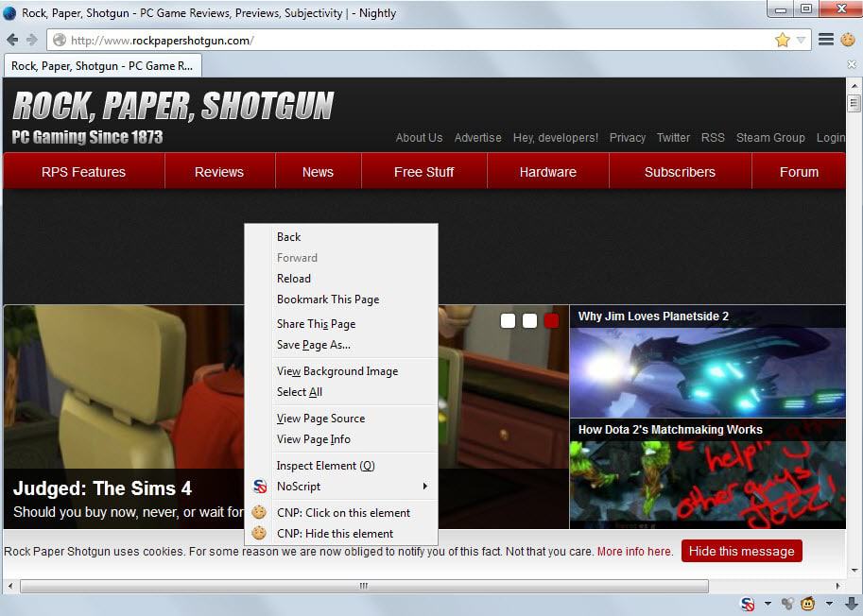This screenshot has height=616, width=863.
Task: Choose CNP: Hide this element
Action: click(x=341, y=534)
